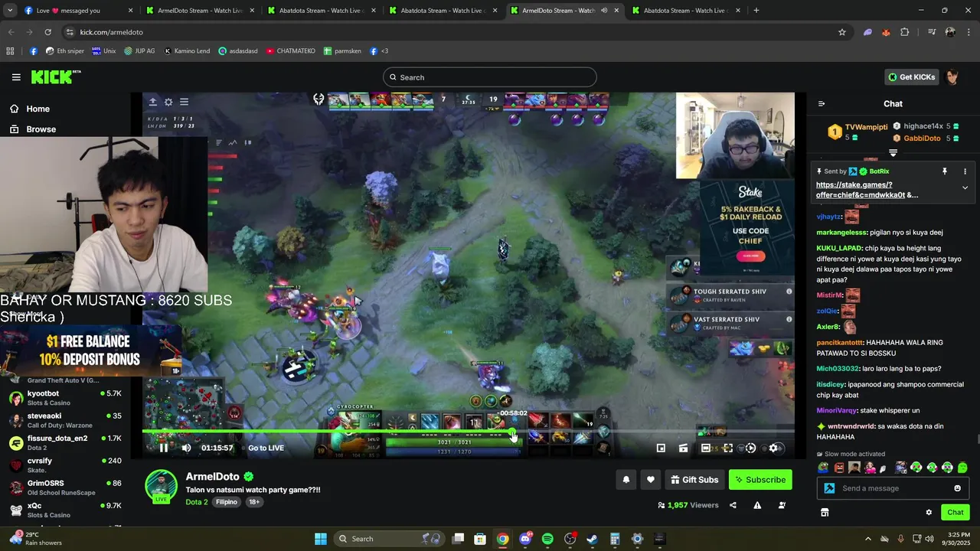Select the Filipino language tag
The height and width of the screenshot is (551, 980).
[227, 502]
